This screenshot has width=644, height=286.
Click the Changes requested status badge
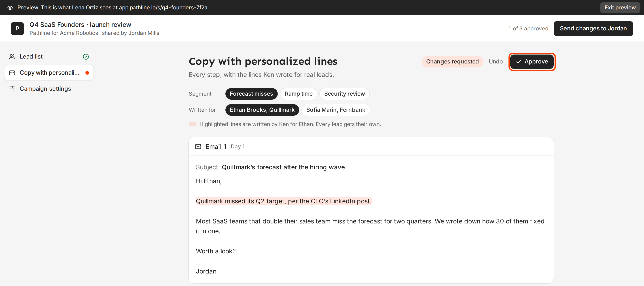click(452, 61)
